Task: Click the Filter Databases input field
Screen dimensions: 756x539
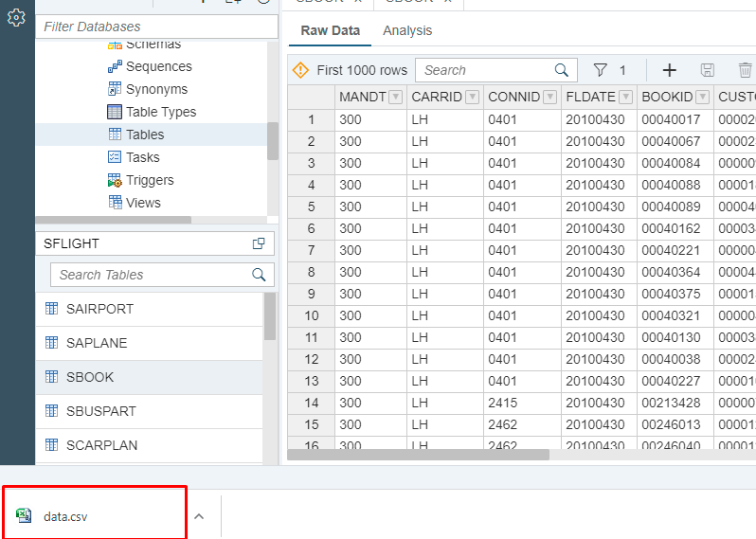Action: (156, 27)
